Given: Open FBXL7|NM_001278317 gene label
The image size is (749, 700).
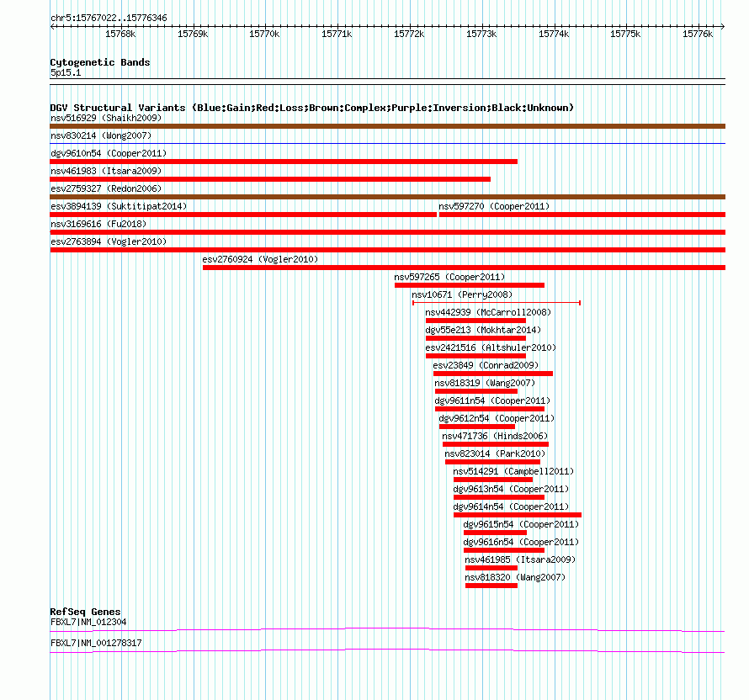Looking at the screenshot, I should point(96,643).
